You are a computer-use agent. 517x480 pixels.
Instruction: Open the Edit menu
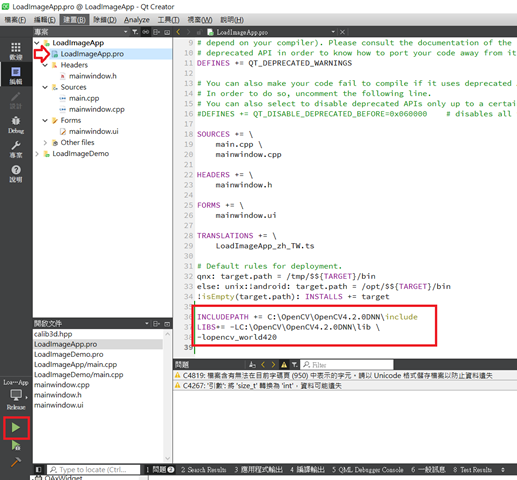coord(45,20)
